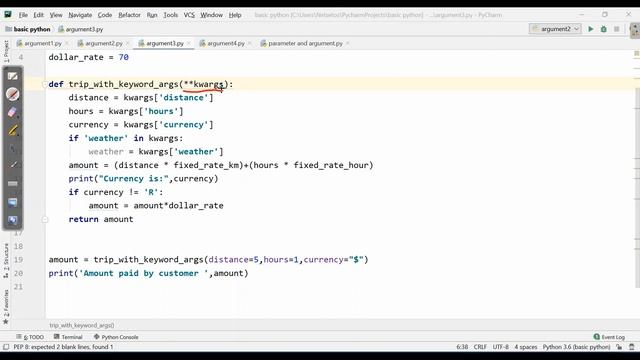Click the currency="$" argument in line 19
Viewport: 640px width, 360px height.
(333, 260)
